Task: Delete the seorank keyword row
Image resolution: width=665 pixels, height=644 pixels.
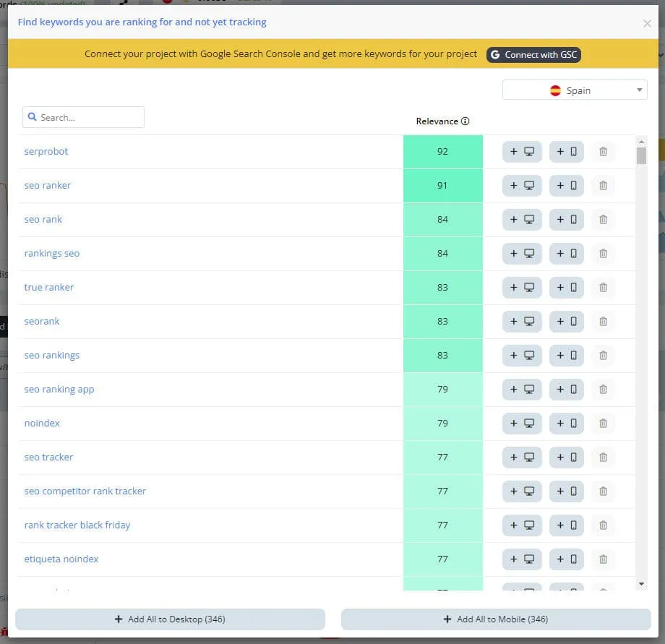Action: (x=603, y=322)
